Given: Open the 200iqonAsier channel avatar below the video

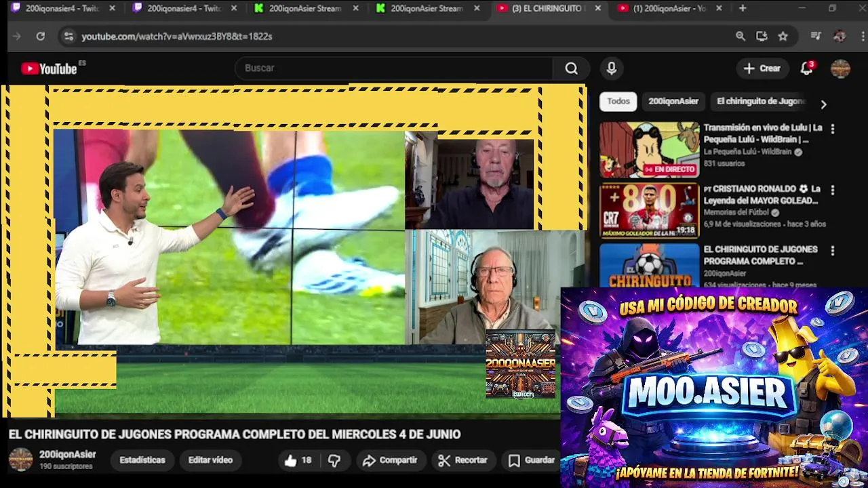Looking at the screenshot, I should tap(20, 460).
